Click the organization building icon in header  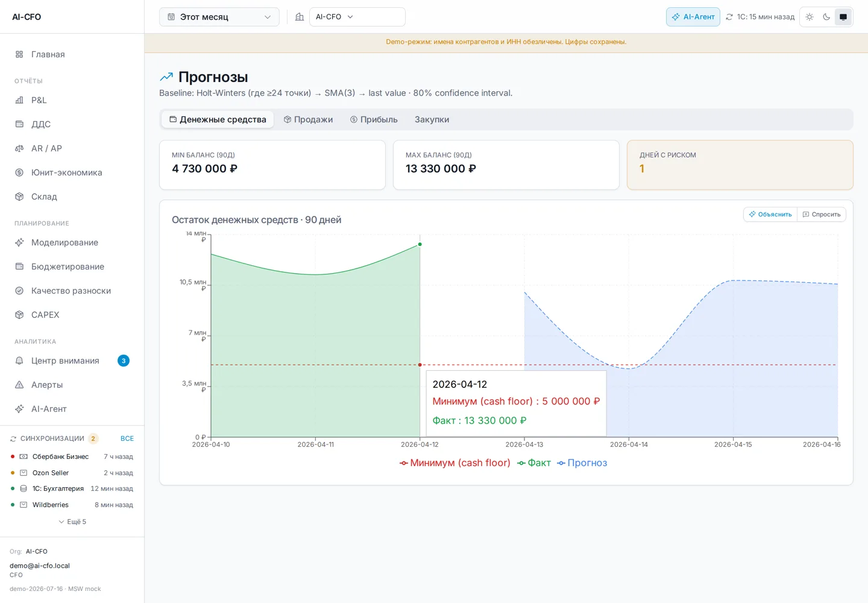(300, 17)
